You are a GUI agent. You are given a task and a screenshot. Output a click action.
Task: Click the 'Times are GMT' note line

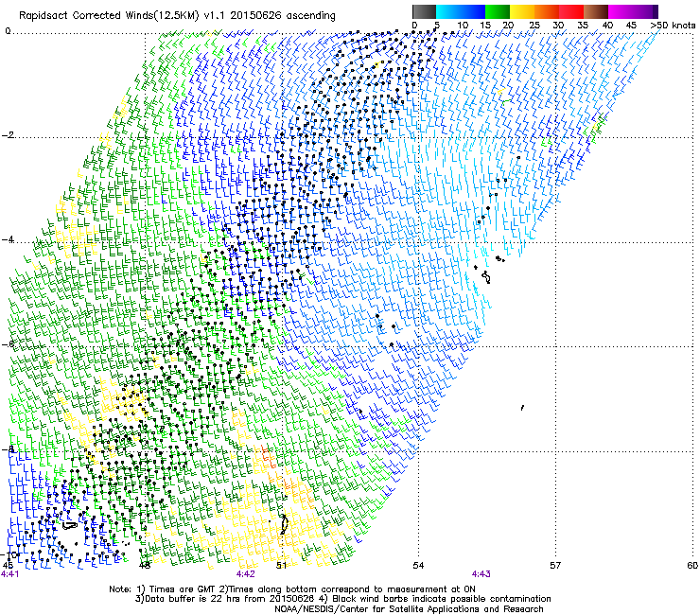pos(292,589)
